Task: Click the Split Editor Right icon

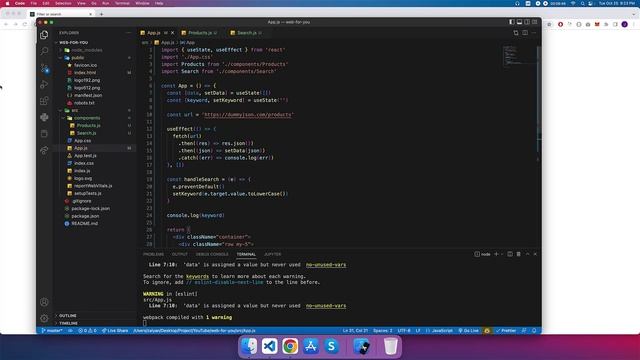Action: [525, 33]
